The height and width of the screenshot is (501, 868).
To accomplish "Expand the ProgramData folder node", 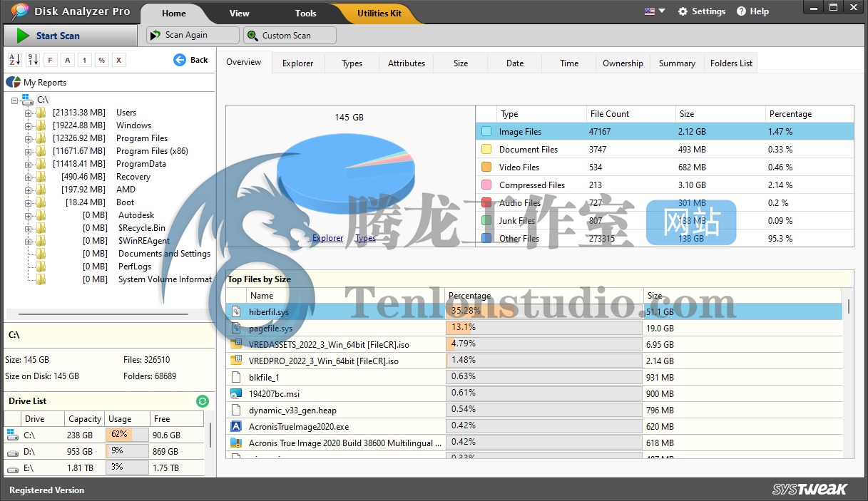I will [29, 164].
